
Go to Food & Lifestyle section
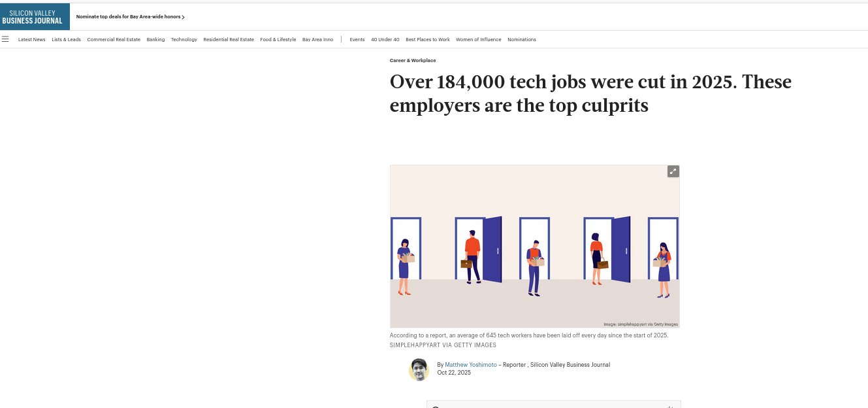(278, 40)
